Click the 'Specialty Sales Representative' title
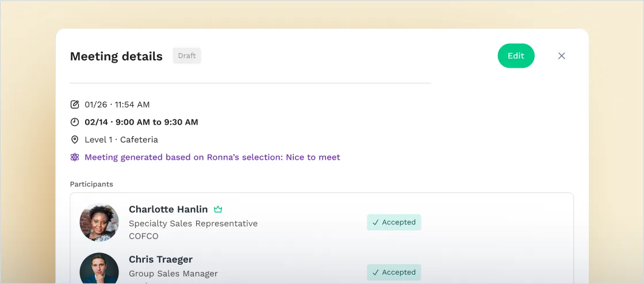644x284 pixels. [x=193, y=224]
